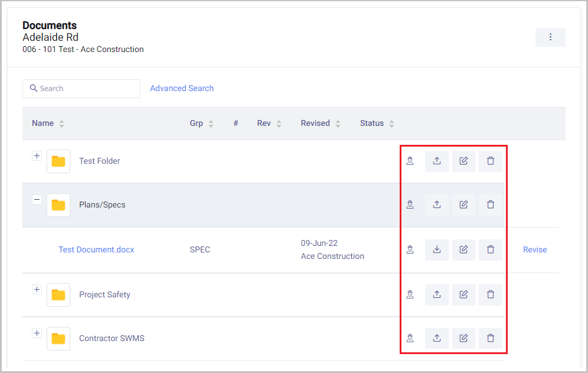This screenshot has width=588, height=373.
Task: Expand the Contractor SWMS folder
Action: pyautogui.click(x=37, y=333)
